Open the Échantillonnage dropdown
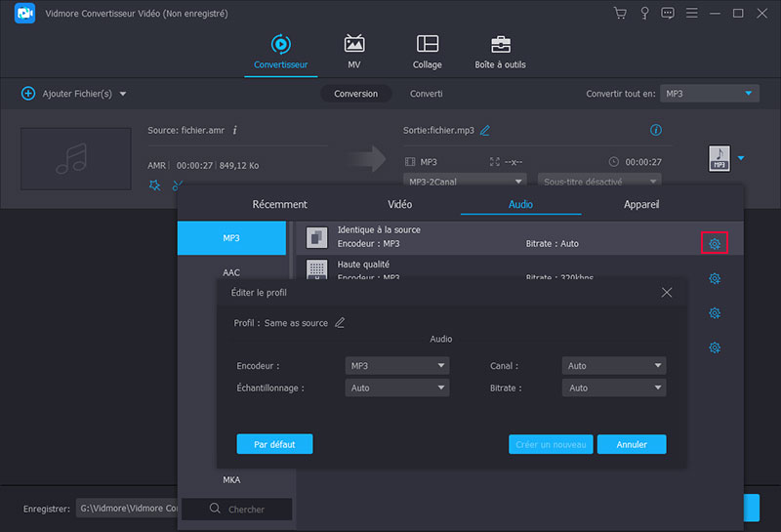 click(397, 388)
